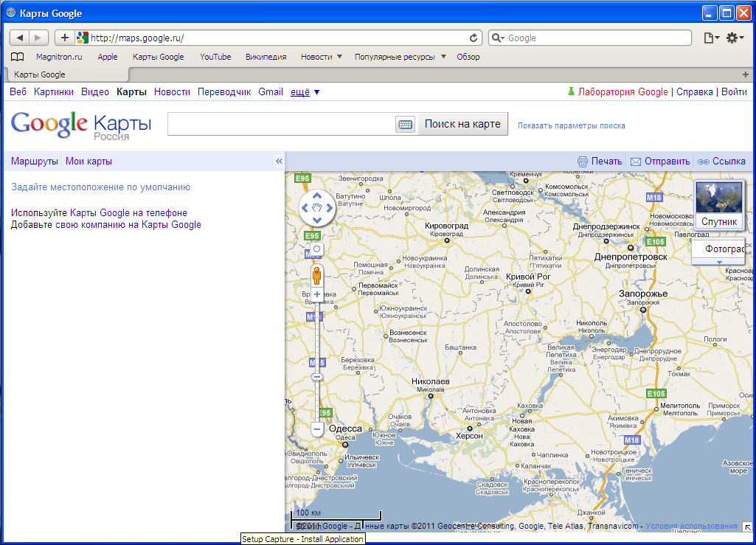Screen dimensions: 756x545
Task: Open the Маршруты directions tab
Action: (x=34, y=161)
